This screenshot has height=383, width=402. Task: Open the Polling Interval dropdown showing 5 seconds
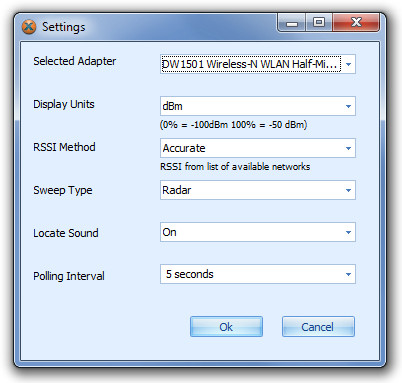point(258,274)
